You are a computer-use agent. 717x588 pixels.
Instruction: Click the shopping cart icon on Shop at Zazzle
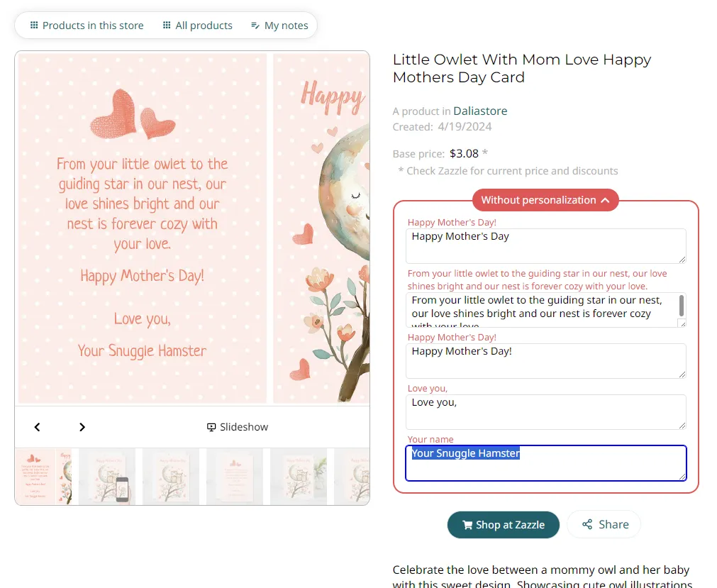[x=467, y=525]
